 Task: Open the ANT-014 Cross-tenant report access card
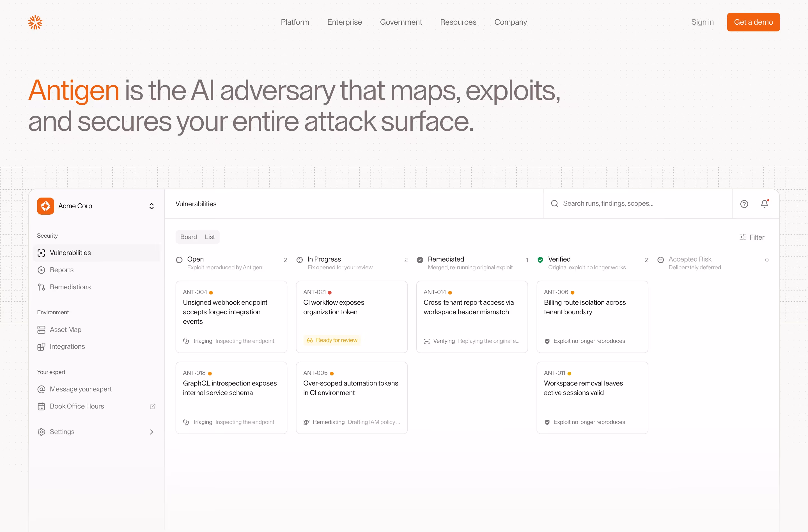tap(472, 317)
